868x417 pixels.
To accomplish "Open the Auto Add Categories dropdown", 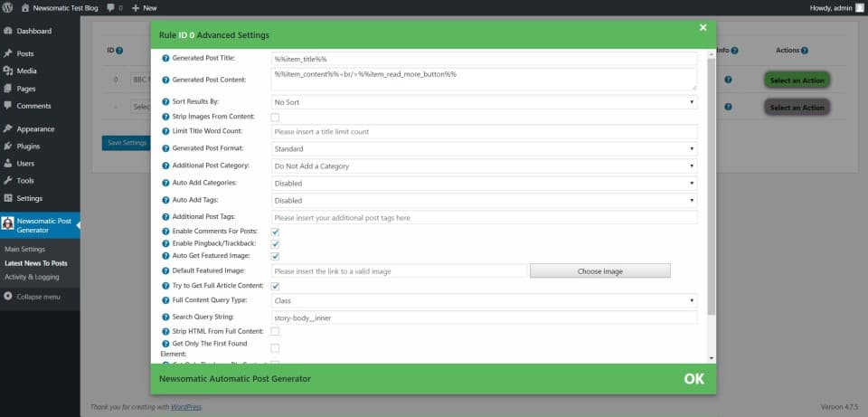I will point(484,184).
